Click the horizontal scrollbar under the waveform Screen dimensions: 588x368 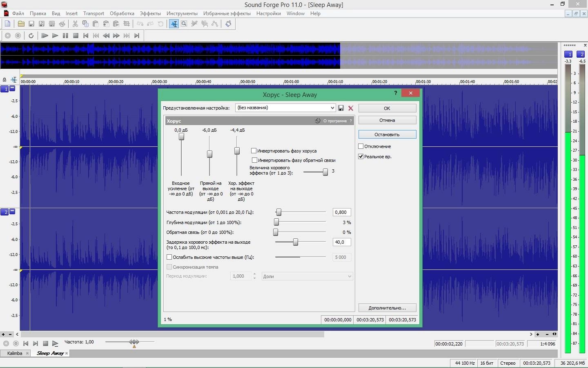point(172,334)
